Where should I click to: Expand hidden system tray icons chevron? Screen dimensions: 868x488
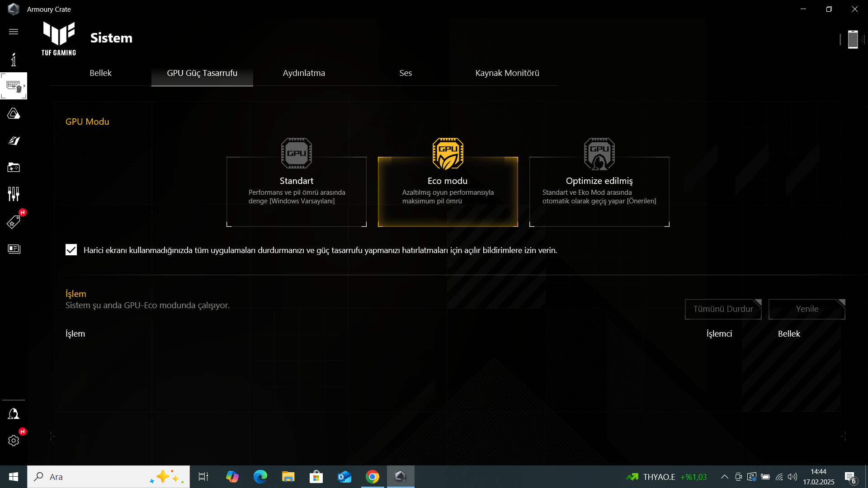724,477
